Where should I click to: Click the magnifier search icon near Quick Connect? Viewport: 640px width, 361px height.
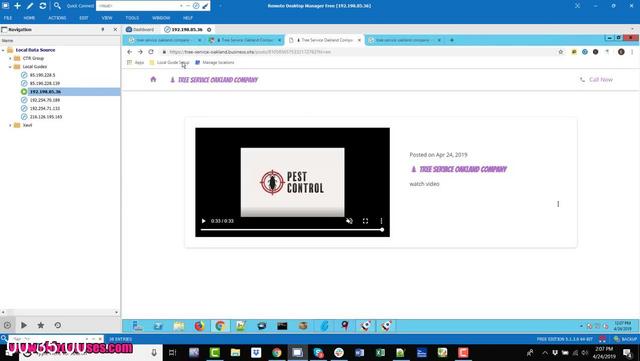click(x=57, y=6)
